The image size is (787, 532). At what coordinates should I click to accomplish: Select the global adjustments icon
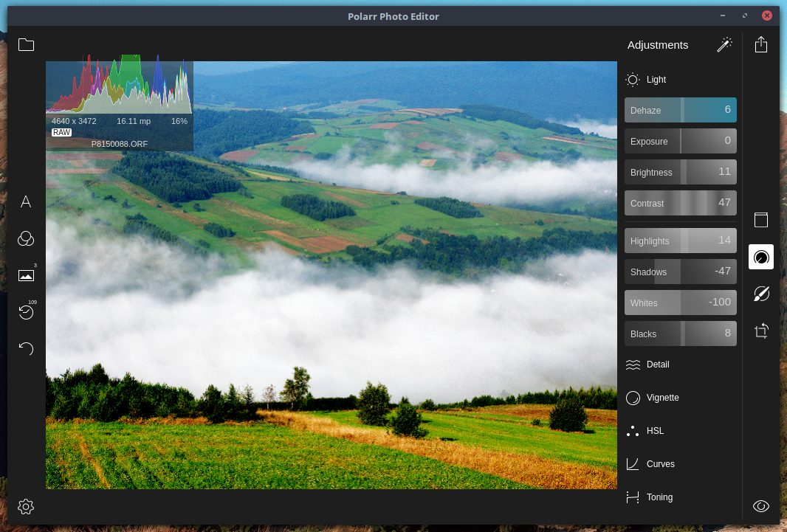coord(761,257)
